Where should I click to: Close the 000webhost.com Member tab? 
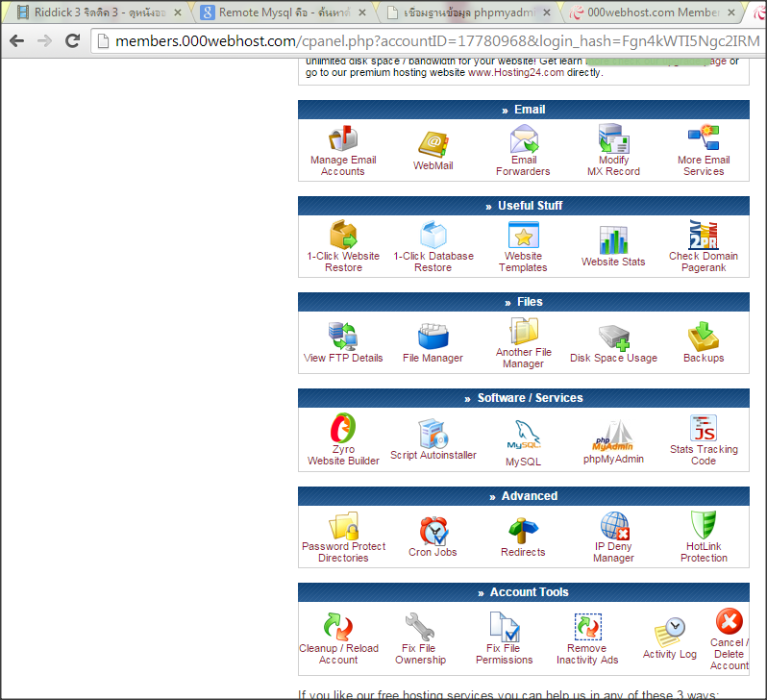(731, 12)
